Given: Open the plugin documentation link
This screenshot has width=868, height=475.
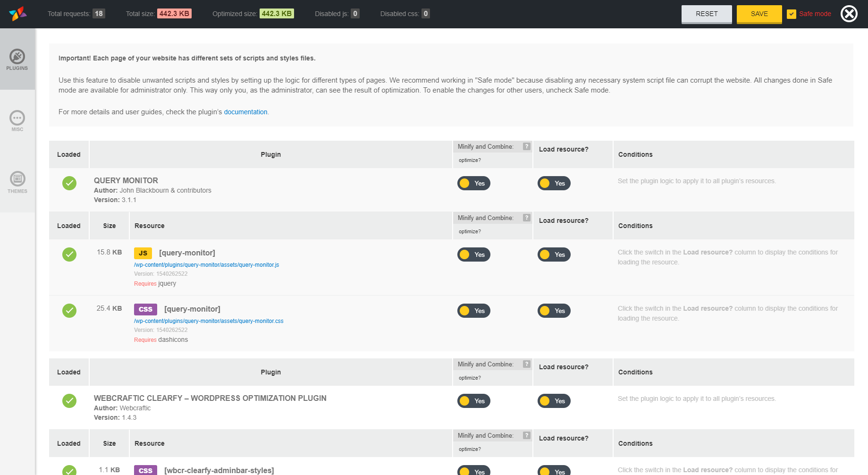Looking at the screenshot, I should coord(245,112).
